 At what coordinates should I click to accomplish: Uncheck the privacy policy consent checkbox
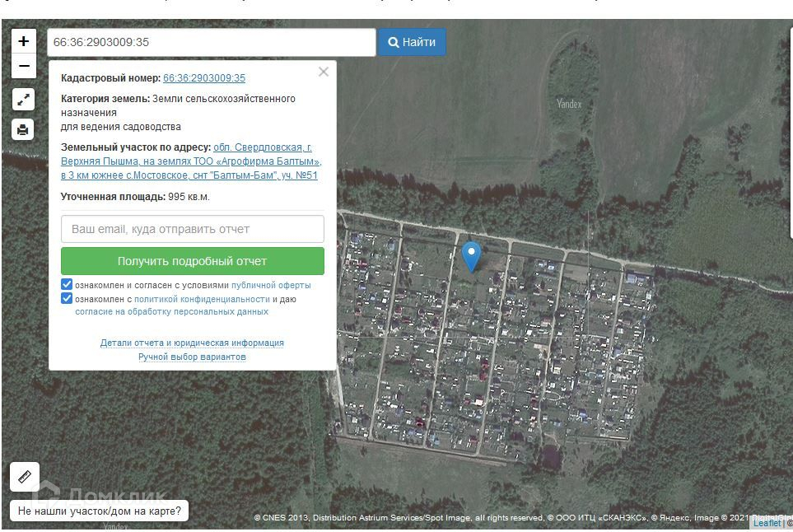click(67, 298)
